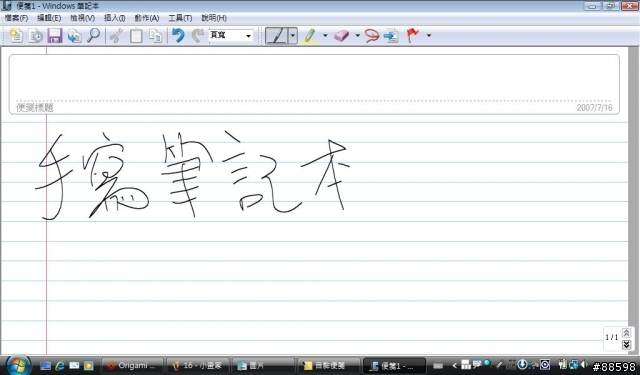The height and width of the screenshot is (375, 640).
Task: Expand the Eraser options arrow
Action: (x=358, y=36)
